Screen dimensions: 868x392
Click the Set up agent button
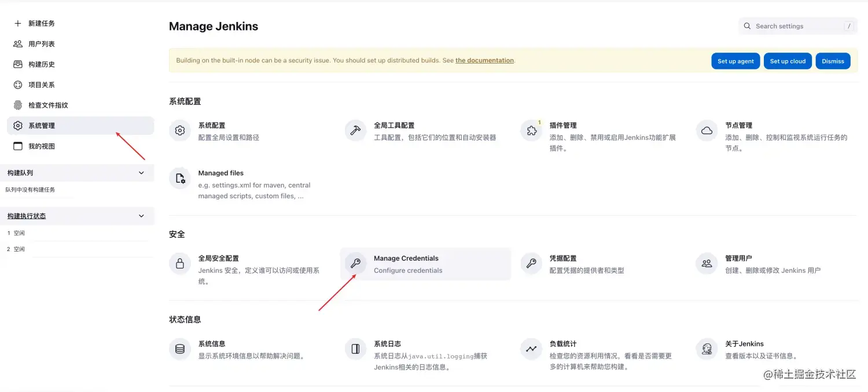click(x=735, y=61)
